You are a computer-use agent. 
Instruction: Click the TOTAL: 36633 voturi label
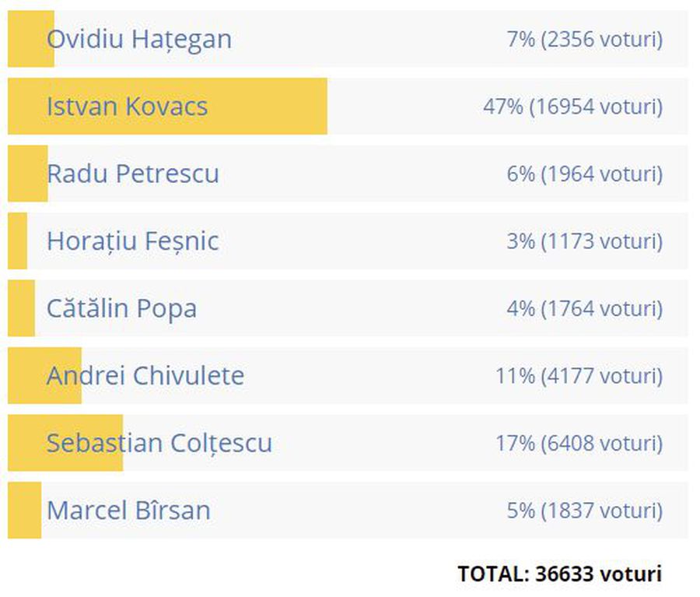560,574
